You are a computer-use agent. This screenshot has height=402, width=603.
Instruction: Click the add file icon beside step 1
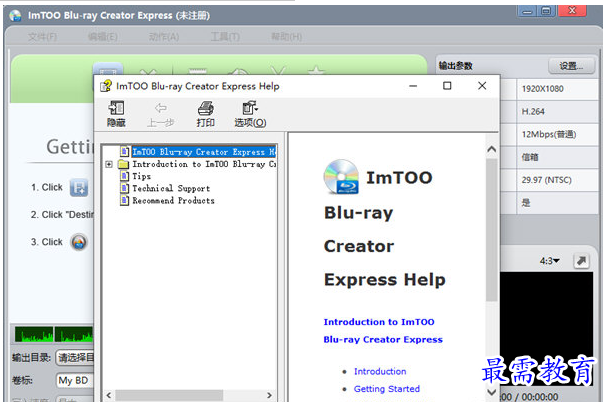(x=79, y=188)
